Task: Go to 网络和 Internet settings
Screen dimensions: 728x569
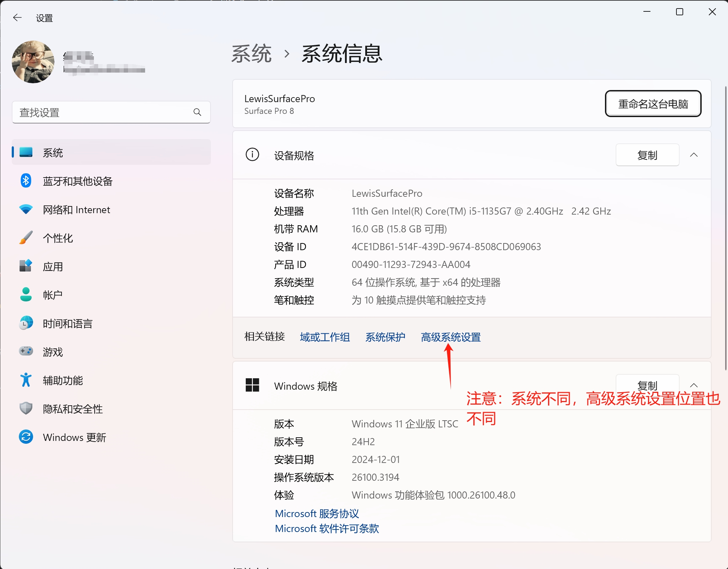Action: (x=111, y=210)
